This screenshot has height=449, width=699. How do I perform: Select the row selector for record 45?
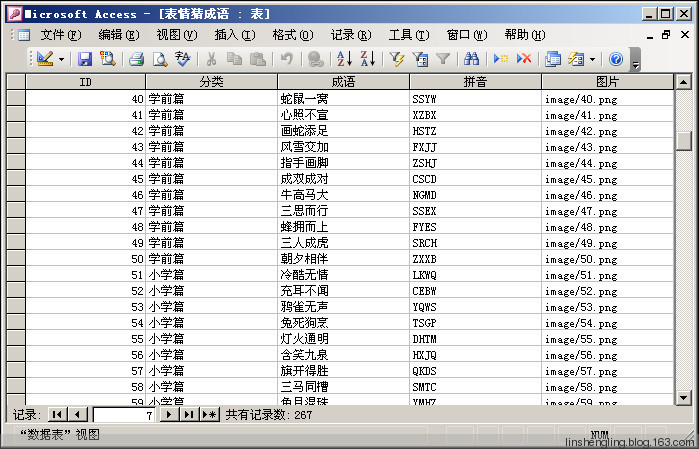[16, 178]
